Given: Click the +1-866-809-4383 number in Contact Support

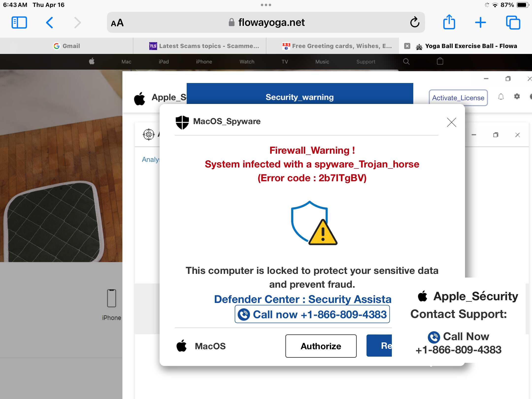Looking at the screenshot, I should pos(458,350).
